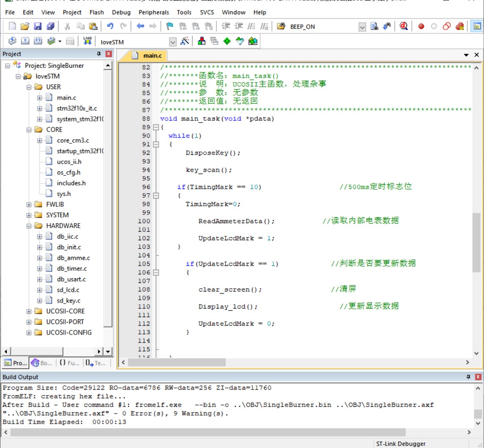This screenshot has height=448, width=484.
Task: Open File Extensions and Books manager icon
Action: pyautogui.click(x=201, y=41)
